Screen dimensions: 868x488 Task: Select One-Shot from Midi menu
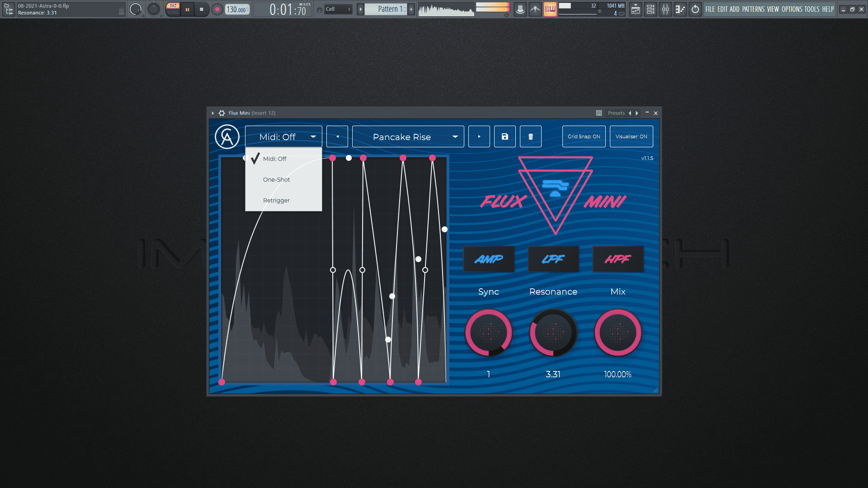tap(277, 179)
